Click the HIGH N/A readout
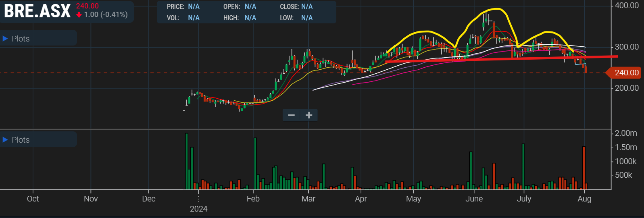The height and width of the screenshot is (218, 644). [240, 18]
